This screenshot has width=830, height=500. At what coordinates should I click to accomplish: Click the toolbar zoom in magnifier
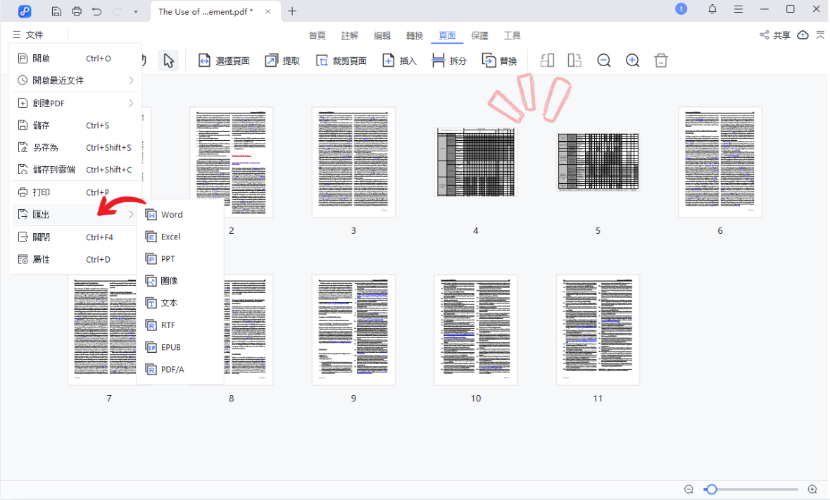[633, 61]
